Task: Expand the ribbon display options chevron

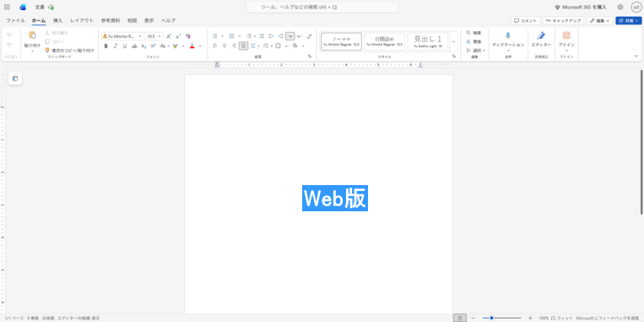Action: [636, 56]
